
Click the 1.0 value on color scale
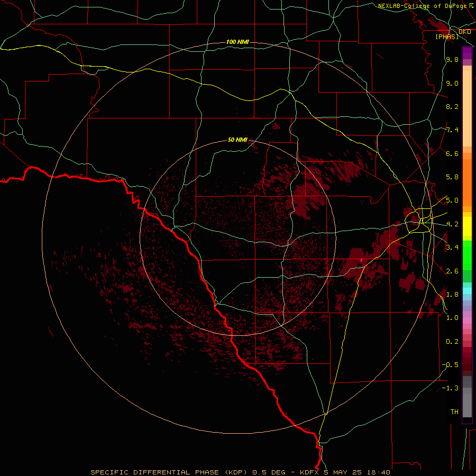coord(452,318)
